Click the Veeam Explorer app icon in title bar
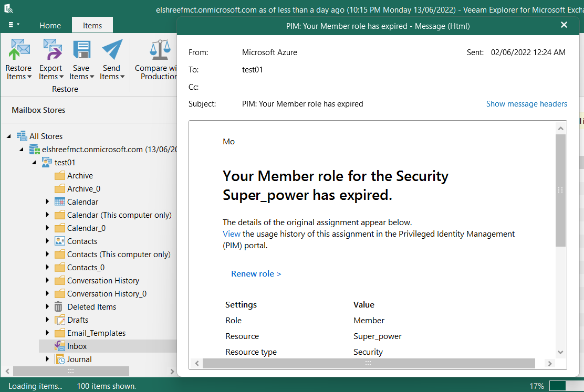This screenshot has width=584, height=392. (x=8, y=8)
